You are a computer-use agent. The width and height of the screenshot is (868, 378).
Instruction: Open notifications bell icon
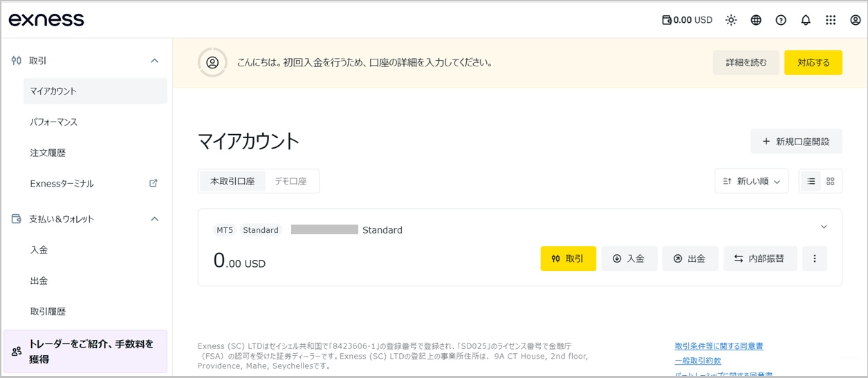click(806, 20)
